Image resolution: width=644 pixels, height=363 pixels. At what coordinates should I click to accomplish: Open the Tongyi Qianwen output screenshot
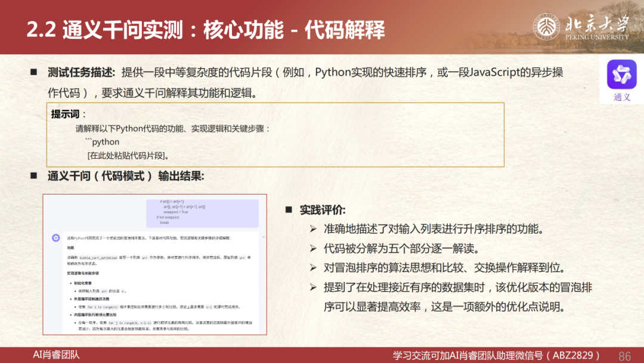click(x=155, y=264)
